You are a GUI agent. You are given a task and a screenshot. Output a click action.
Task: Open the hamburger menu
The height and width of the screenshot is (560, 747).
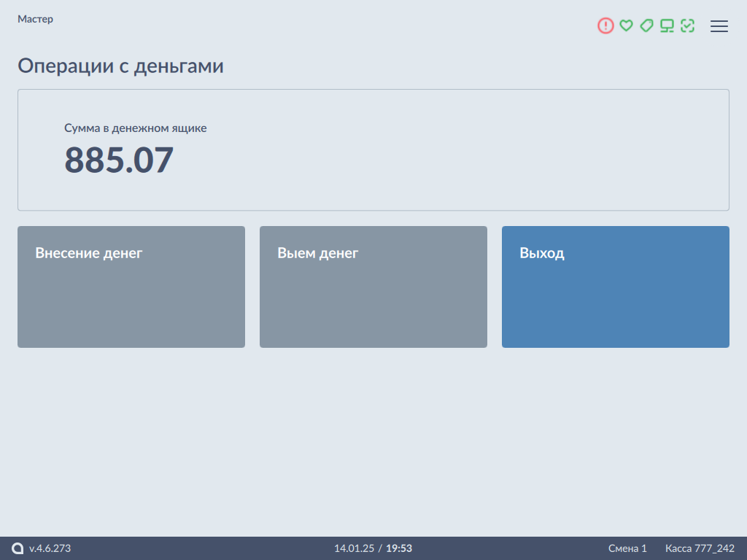pos(719,26)
